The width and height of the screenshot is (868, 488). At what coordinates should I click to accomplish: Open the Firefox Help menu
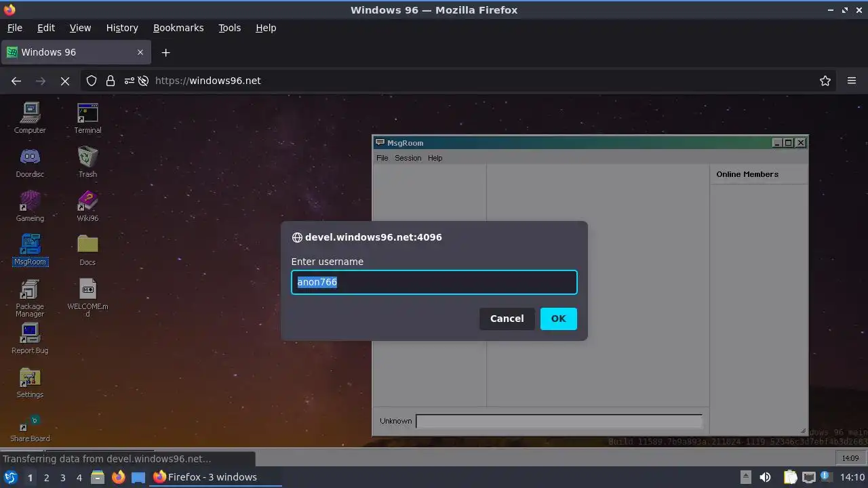[266, 28]
